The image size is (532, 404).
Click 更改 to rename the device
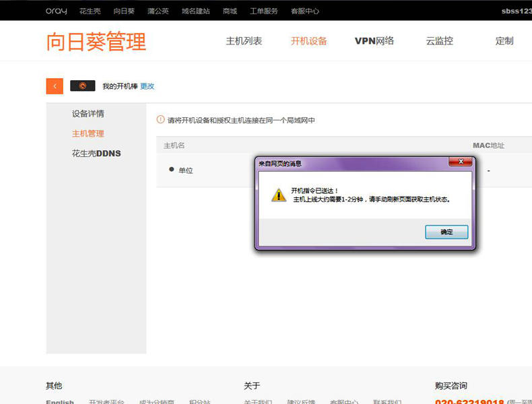(147, 86)
